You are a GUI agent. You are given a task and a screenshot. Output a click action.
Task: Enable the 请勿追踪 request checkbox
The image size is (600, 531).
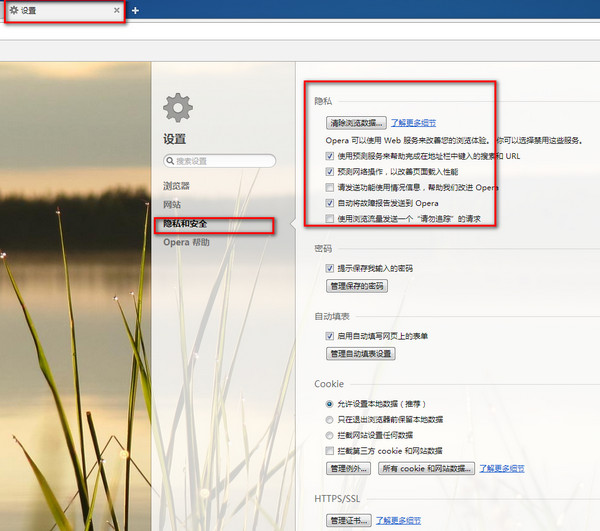[331, 218]
